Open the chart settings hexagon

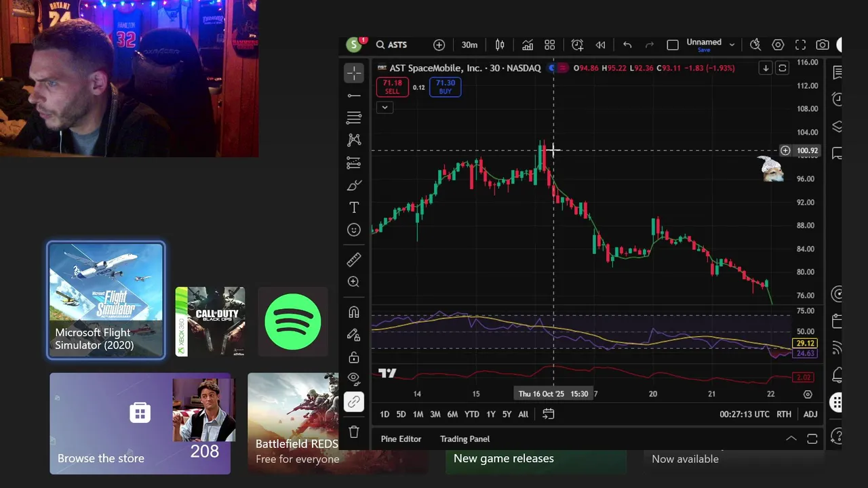coord(778,45)
